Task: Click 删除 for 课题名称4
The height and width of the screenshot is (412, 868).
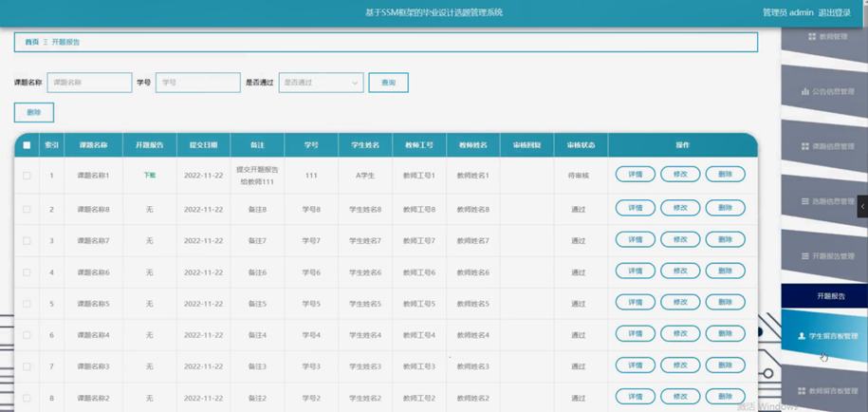Action: pos(725,334)
